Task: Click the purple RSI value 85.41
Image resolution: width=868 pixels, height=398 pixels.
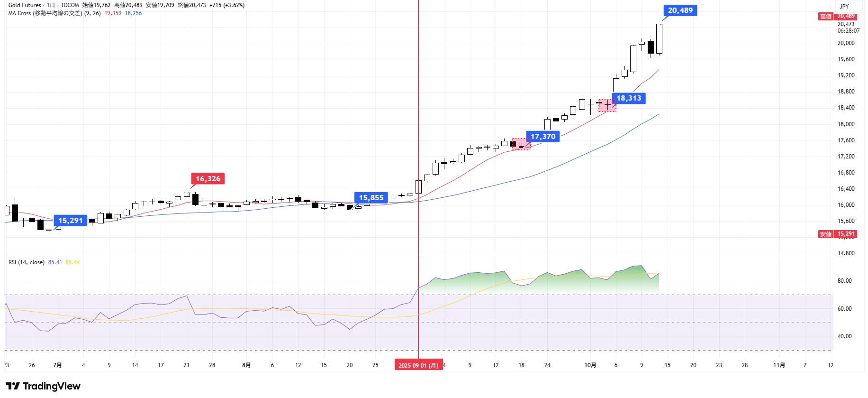Action: point(55,262)
